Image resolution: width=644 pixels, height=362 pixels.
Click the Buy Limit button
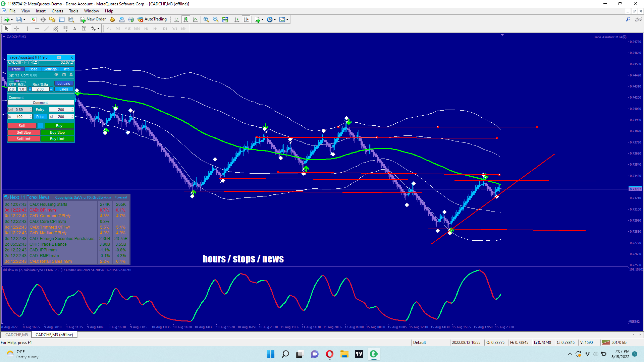point(57,139)
